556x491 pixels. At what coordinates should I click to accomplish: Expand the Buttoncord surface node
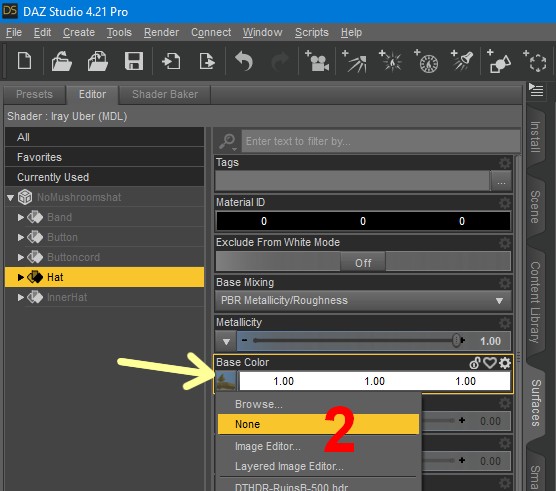point(21,257)
